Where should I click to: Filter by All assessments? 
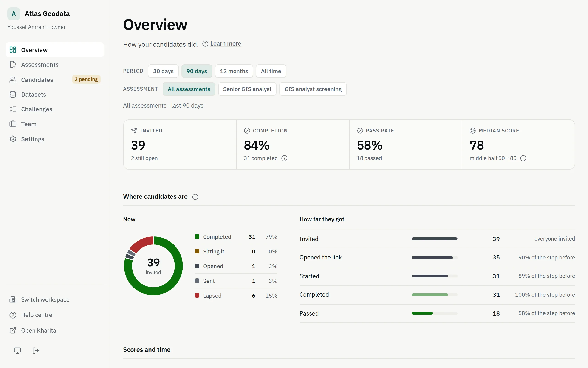pos(189,89)
